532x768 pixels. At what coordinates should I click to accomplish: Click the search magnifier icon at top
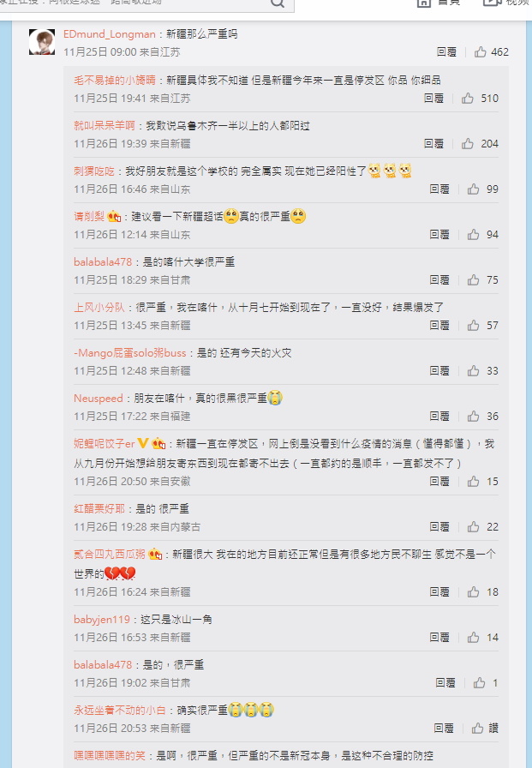[278, 3]
